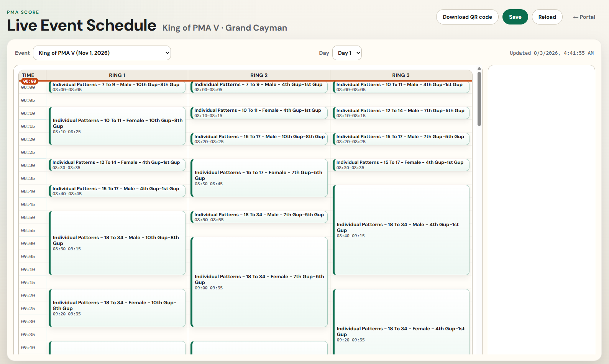
Task: Click the 18 To 34 Male 4th Gup-1st Gup card
Action: [x=401, y=230]
